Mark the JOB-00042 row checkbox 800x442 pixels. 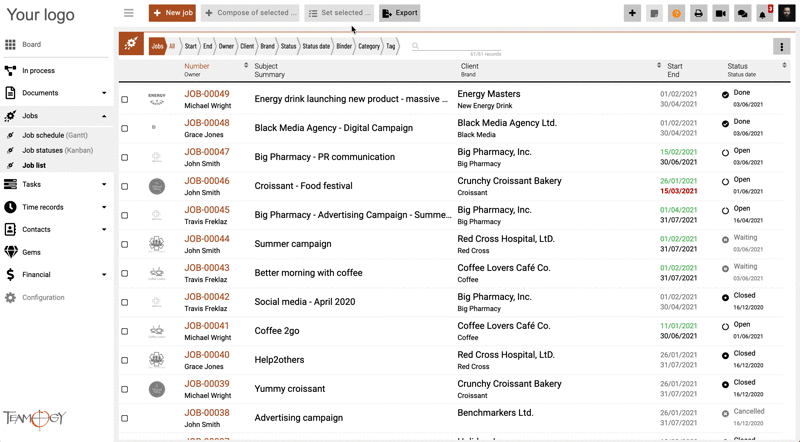point(124,302)
